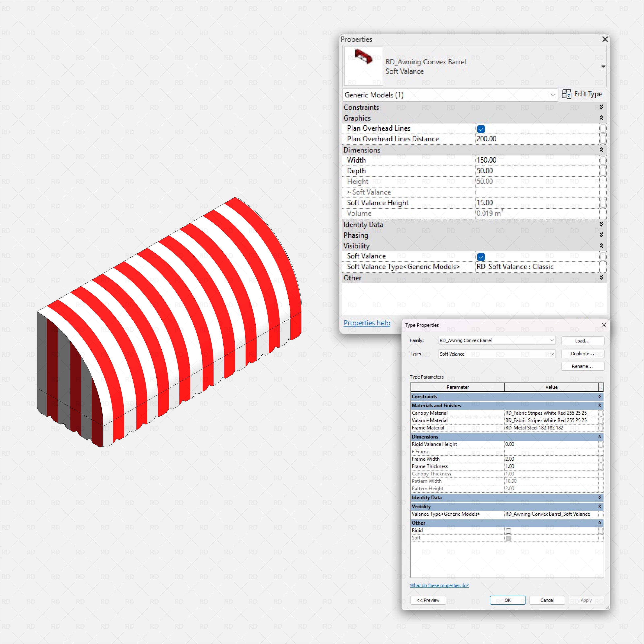644x644 pixels.
Task: Collapse the Visibility group in Properties
Action: [x=601, y=245]
